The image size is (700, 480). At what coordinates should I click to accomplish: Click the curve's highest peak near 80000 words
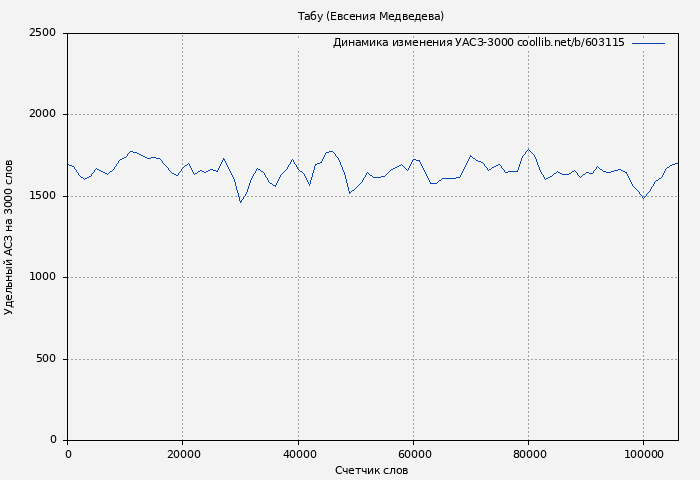[x=528, y=150]
